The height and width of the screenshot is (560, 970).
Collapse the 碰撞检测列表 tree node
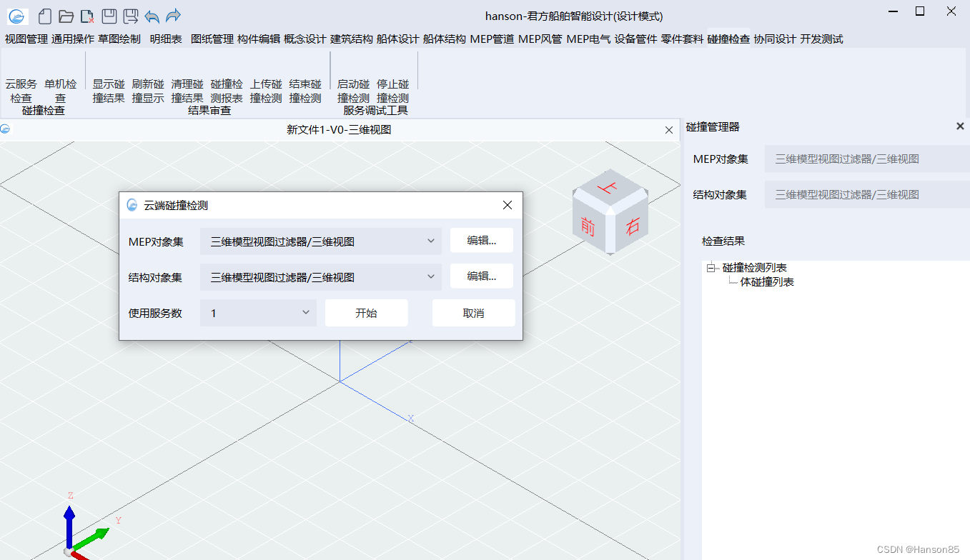click(x=711, y=268)
